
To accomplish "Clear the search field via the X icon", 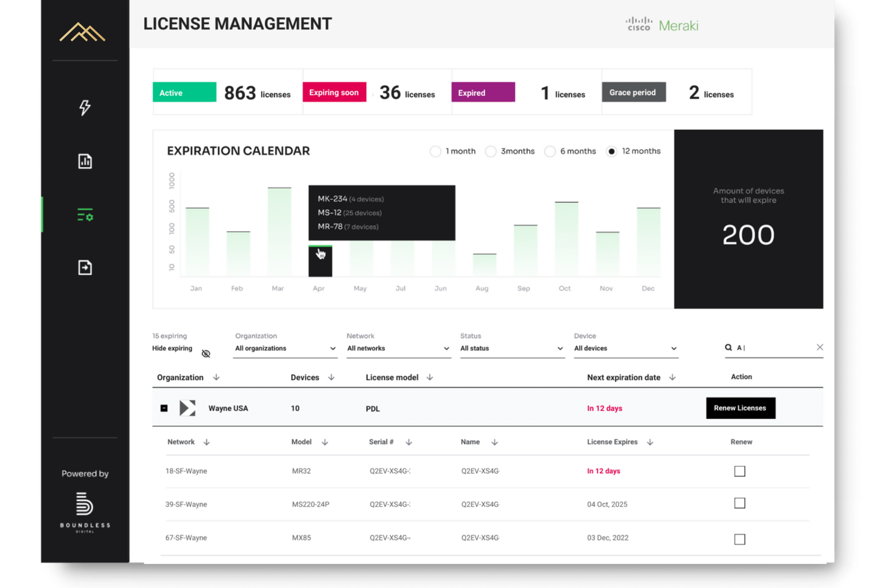I will pyautogui.click(x=820, y=348).
